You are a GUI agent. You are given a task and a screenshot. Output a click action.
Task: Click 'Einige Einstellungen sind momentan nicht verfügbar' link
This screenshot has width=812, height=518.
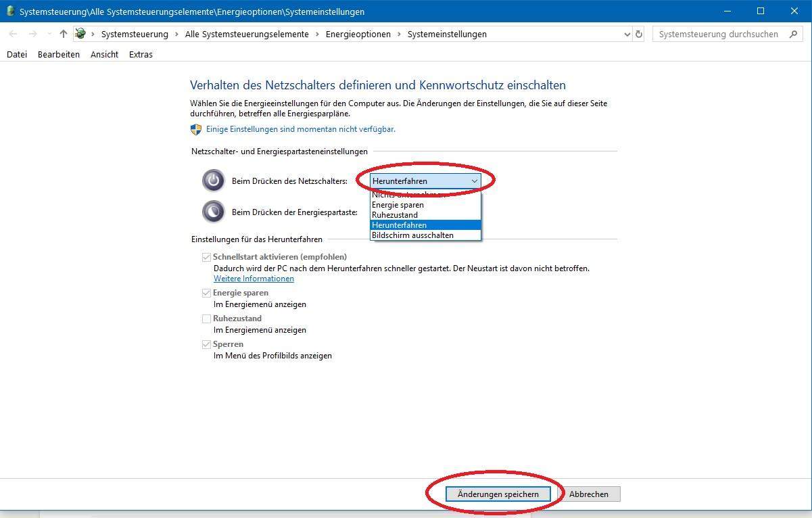[301, 128]
